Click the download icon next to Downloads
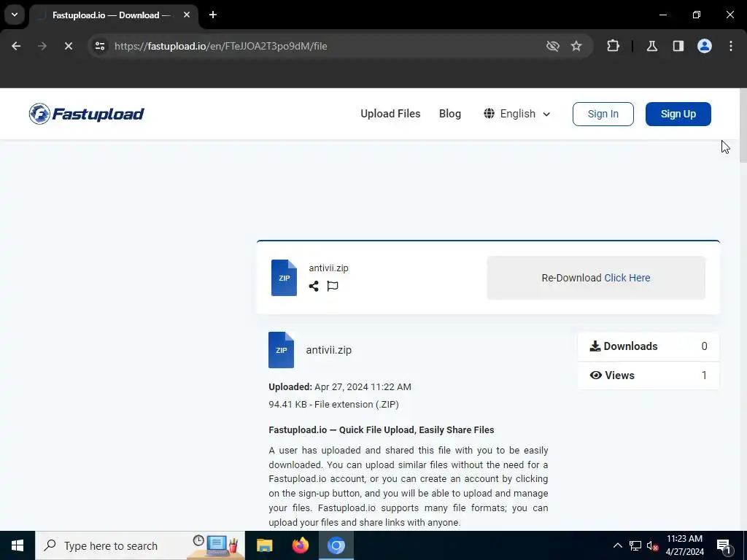 click(595, 346)
